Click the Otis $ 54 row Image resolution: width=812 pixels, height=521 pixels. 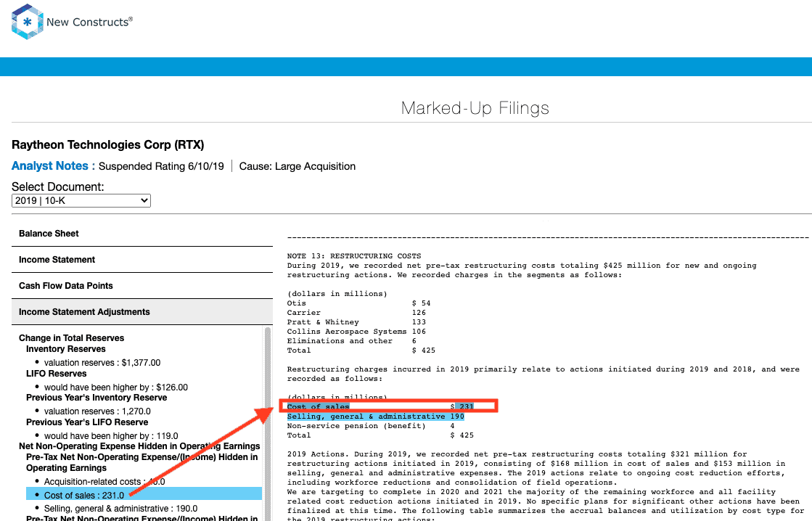point(359,303)
